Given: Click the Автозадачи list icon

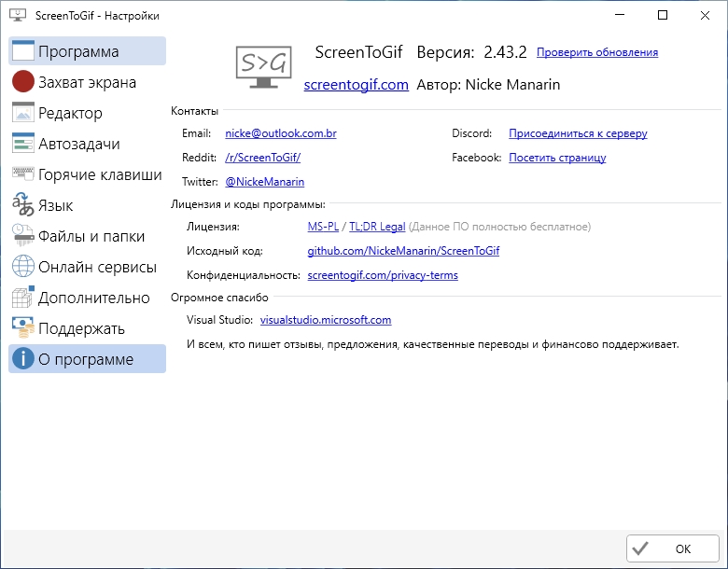Looking at the screenshot, I should click(x=22, y=143).
